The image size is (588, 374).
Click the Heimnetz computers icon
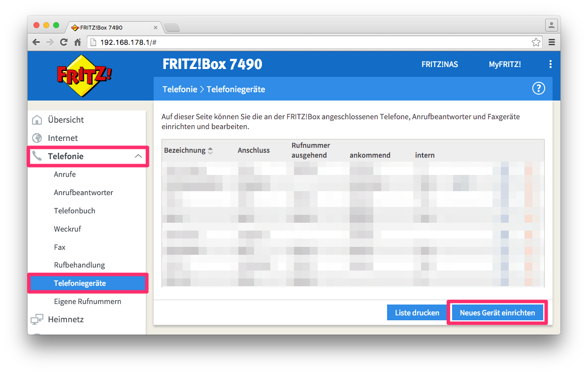(37, 319)
